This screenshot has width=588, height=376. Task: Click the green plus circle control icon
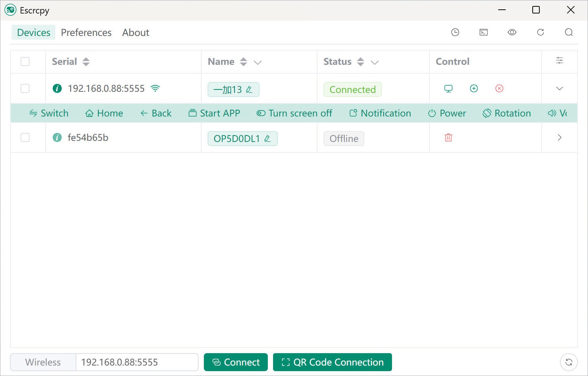tap(474, 88)
